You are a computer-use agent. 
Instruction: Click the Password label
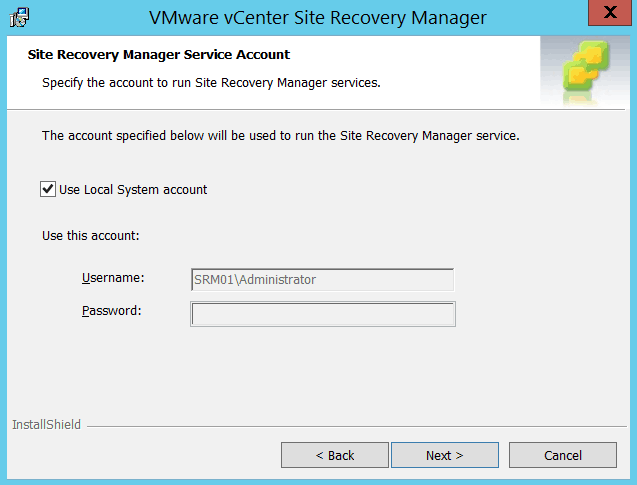pyautogui.click(x=111, y=310)
